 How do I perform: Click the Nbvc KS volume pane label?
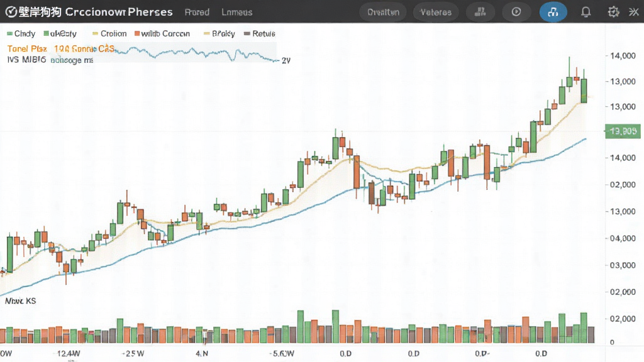21,301
